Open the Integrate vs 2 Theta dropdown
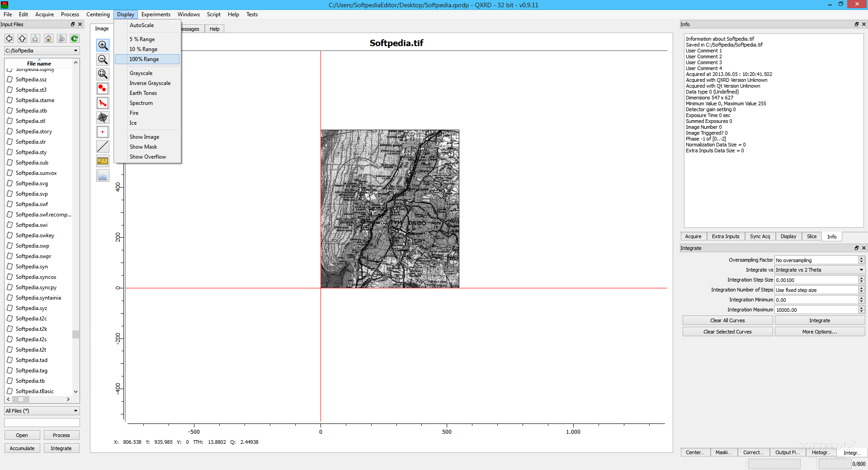The image size is (868, 470). tap(820, 270)
